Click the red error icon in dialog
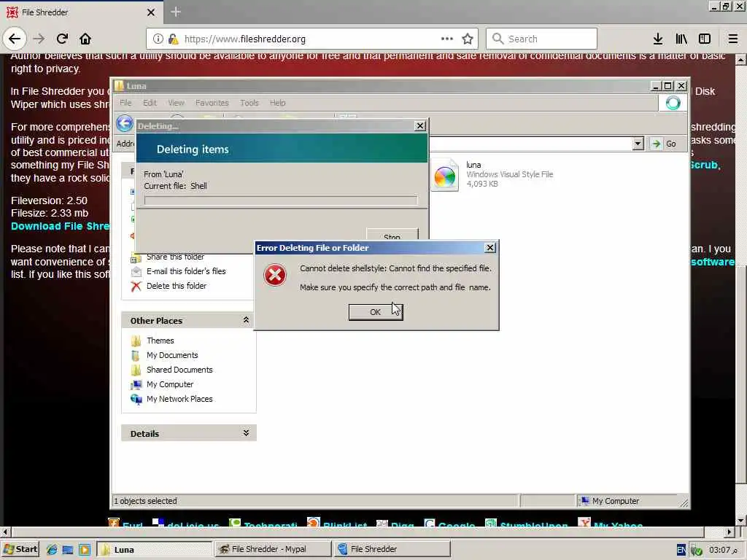Viewport: 747px width, 560px height. 275,275
